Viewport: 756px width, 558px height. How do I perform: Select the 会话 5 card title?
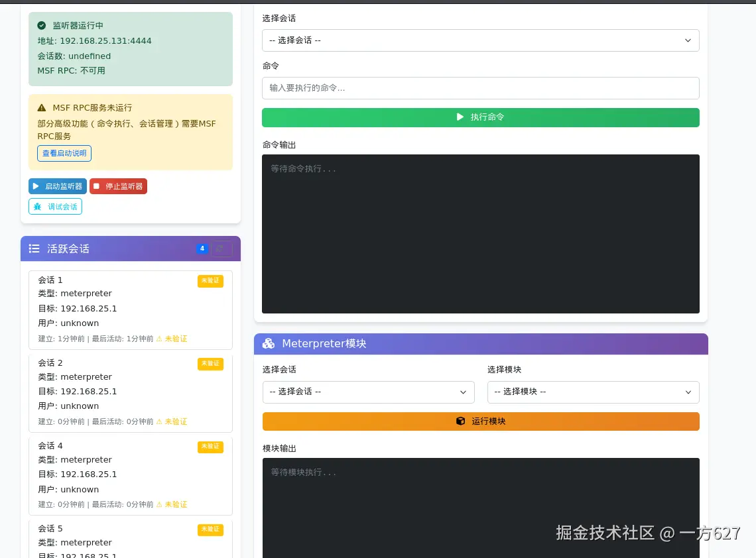pos(50,529)
